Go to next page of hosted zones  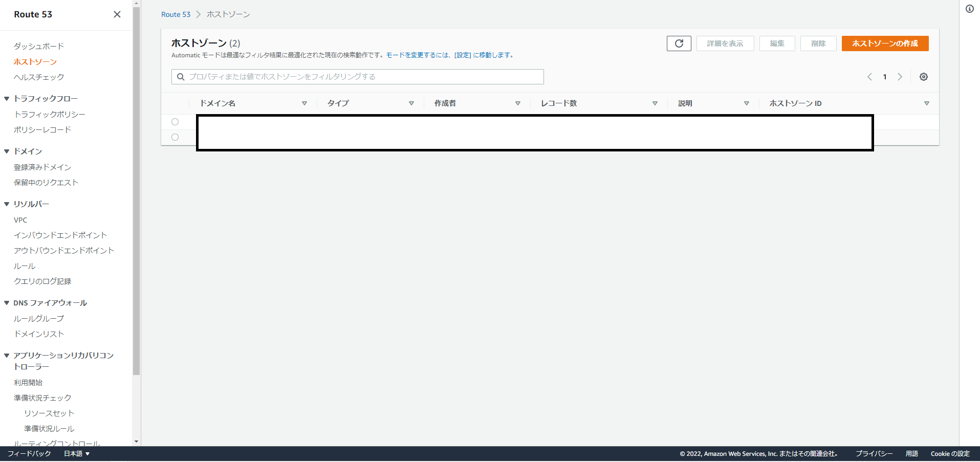pos(900,77)
